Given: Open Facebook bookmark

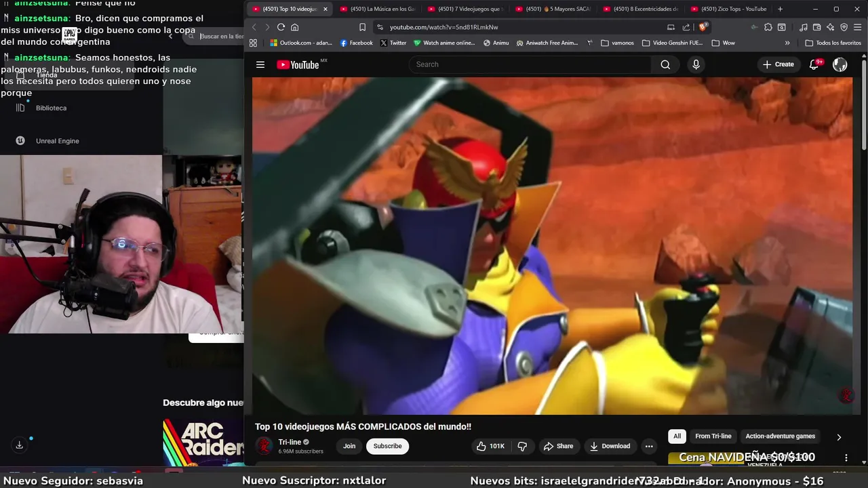Looking at the screenshot, I should pyautogui.click(x=357, y=43).
